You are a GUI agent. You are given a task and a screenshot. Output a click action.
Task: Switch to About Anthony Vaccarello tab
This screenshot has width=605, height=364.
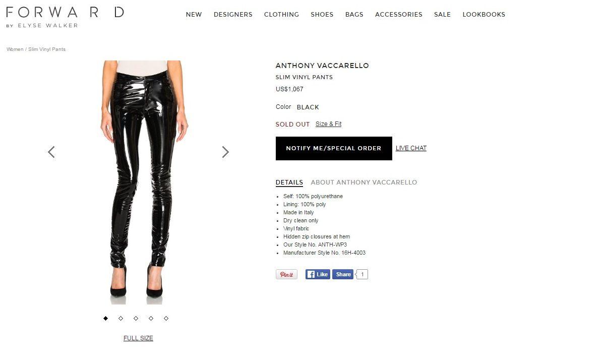(x=364, y=182)
